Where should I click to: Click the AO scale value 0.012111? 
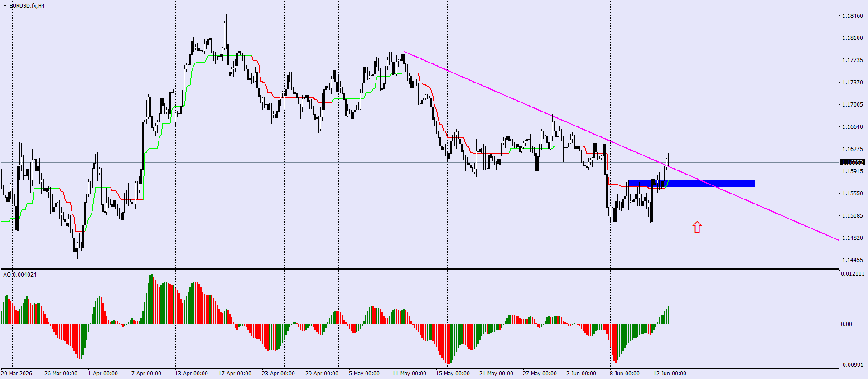click(853, 274)
